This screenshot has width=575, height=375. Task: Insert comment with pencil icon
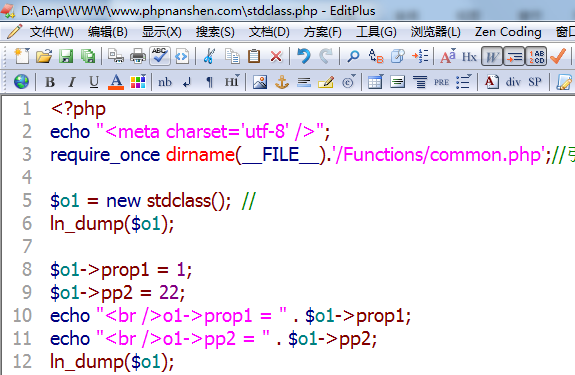click(x=326, y=82)
